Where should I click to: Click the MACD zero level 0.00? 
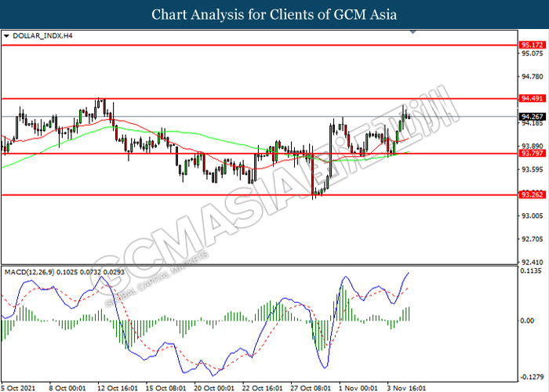tap(527, 321)
